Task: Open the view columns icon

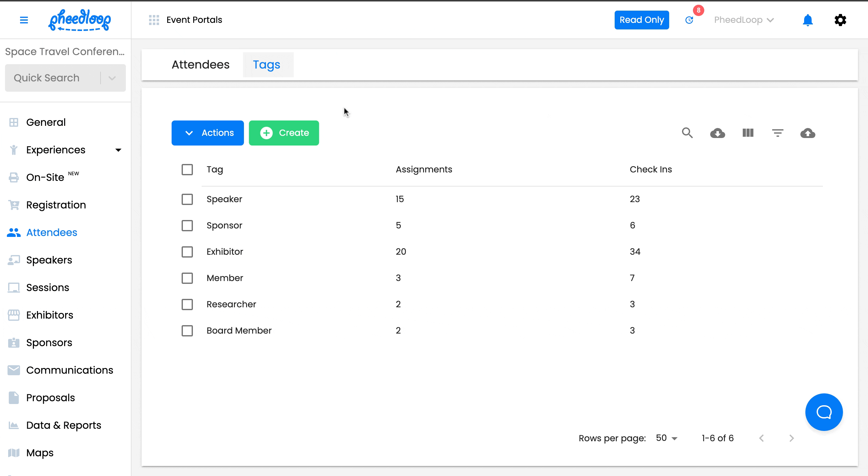Action: [748, 133]
